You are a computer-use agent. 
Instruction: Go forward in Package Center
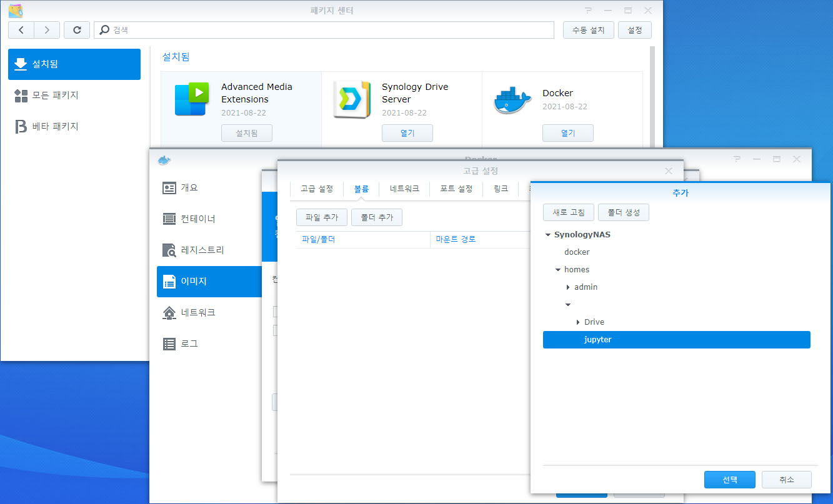[x=47, y=30]
